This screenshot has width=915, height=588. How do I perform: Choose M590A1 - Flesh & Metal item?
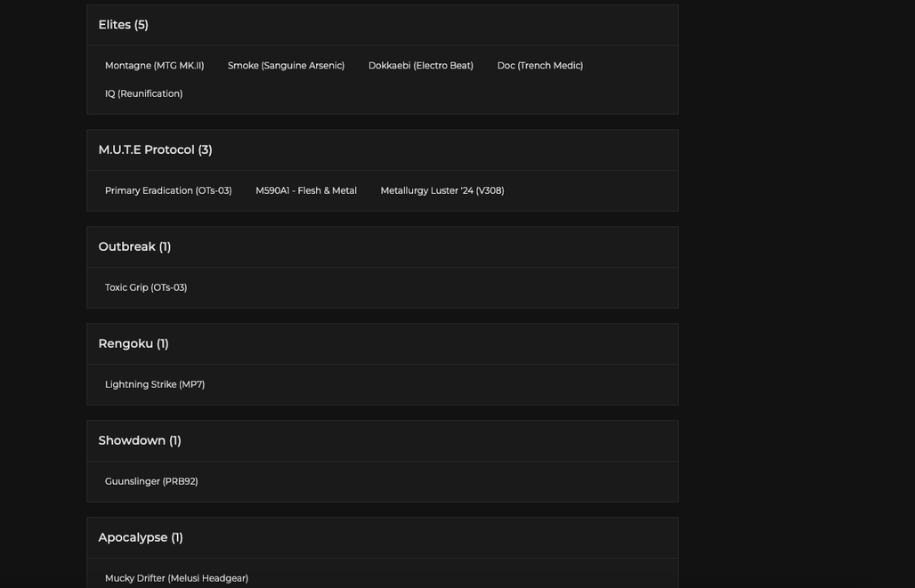pyautogui.click(x=306, y=190)
